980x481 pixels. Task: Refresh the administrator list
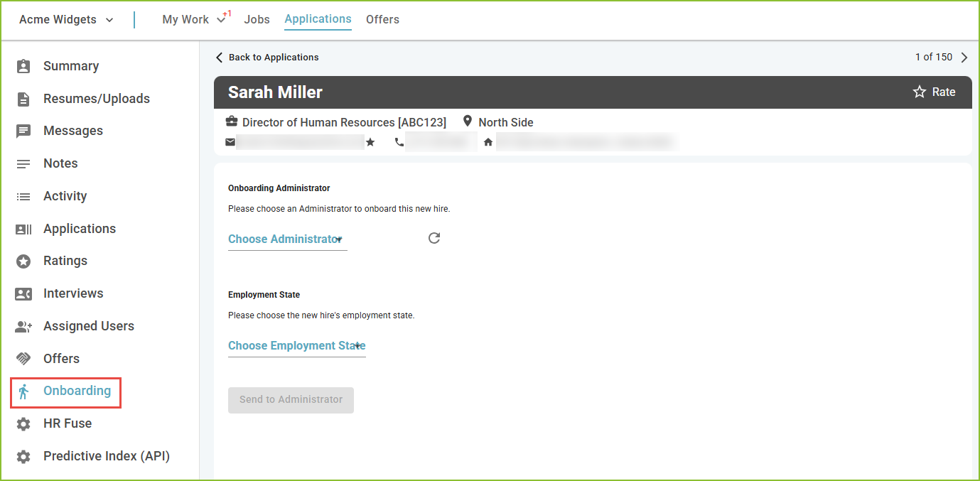click(x=434, y=238)
